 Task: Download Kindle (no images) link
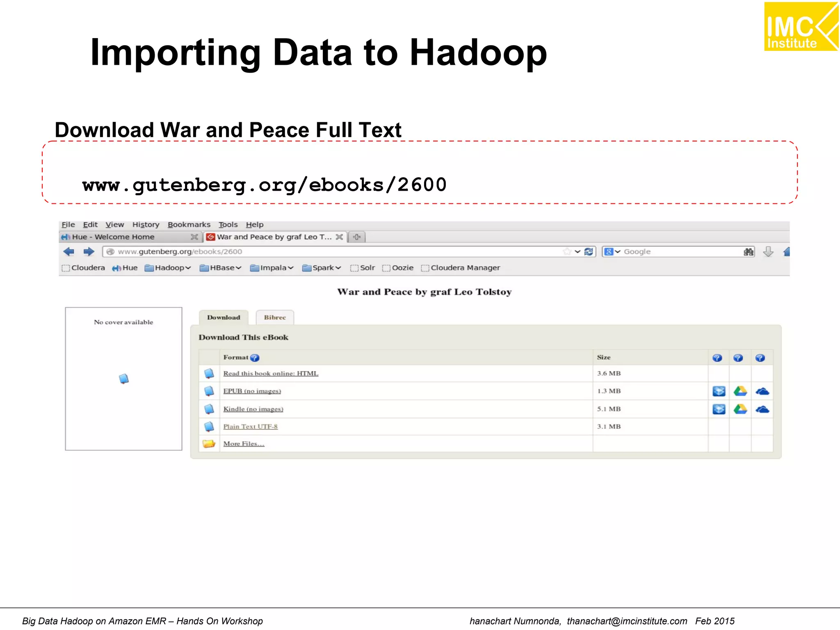pos(253,409)
